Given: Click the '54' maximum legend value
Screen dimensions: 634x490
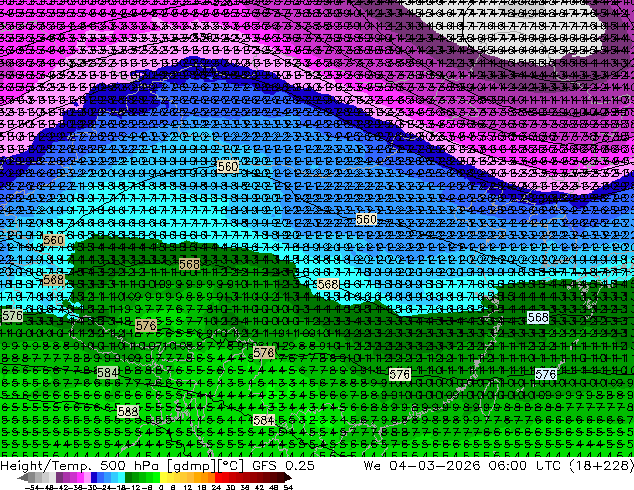Looking at the screenshot, I should pyautogui.click(x=288, y=487).
